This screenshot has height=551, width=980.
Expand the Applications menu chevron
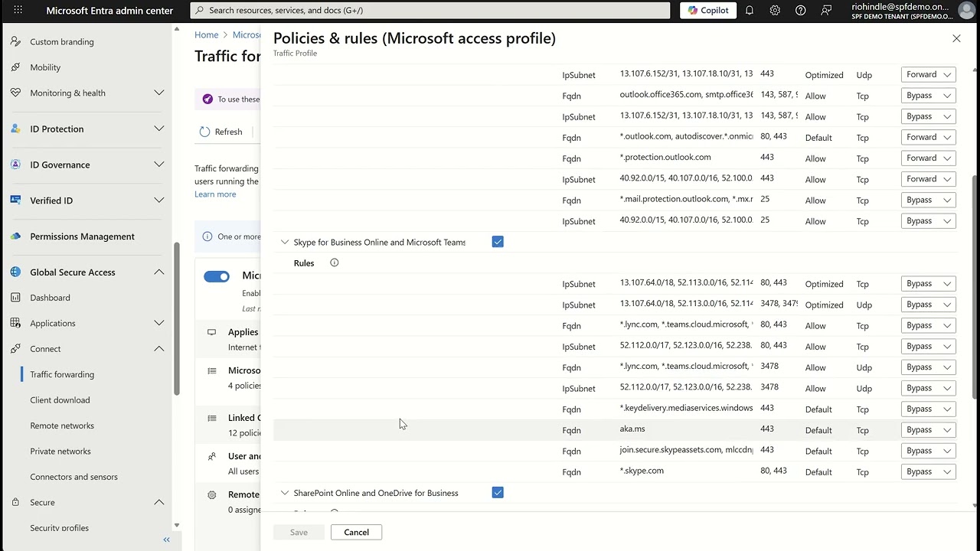[159, 323]
